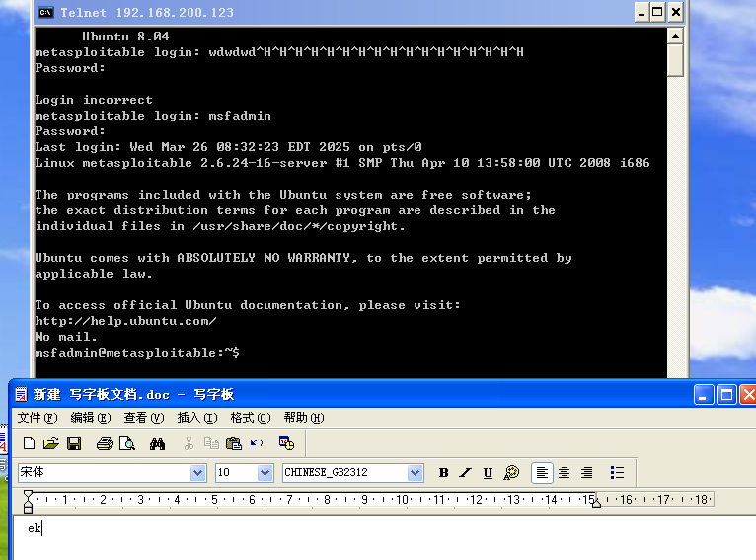Open the text color palette
756x560 pixels.
click(511, 473)
